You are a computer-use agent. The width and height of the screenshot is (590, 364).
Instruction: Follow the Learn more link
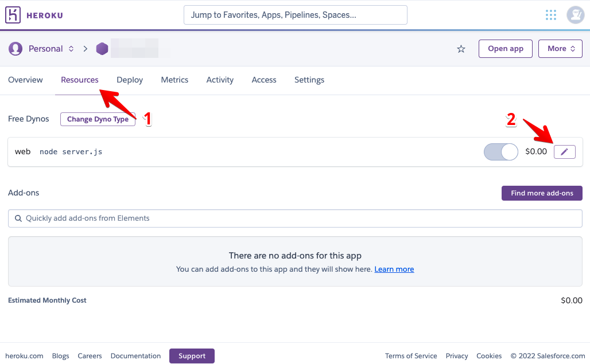(394, 269)
